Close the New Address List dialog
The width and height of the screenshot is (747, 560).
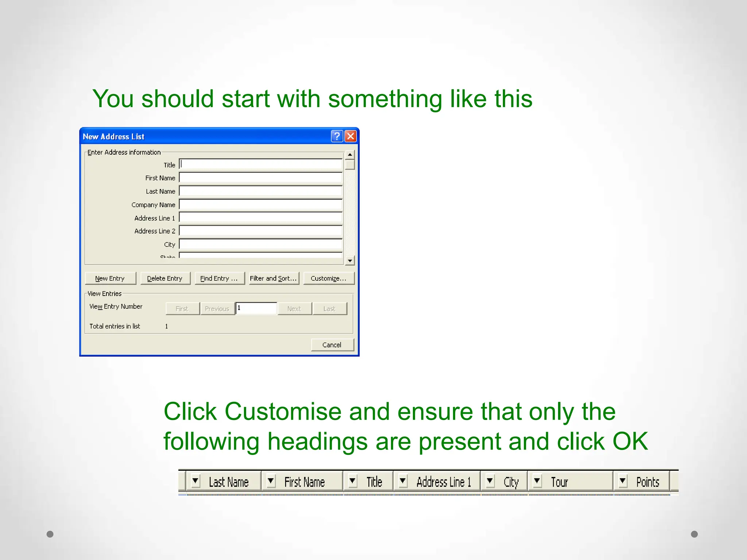[351, 136]
